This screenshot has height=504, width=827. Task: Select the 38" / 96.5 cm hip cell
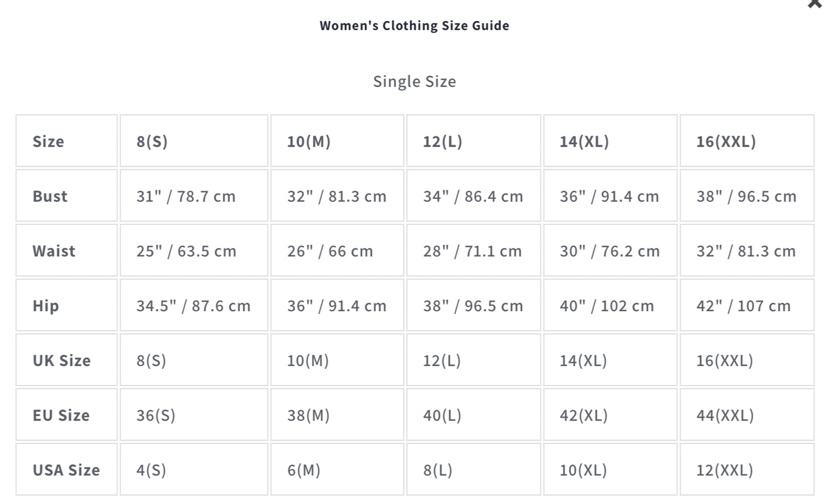(x=473, y=305)
